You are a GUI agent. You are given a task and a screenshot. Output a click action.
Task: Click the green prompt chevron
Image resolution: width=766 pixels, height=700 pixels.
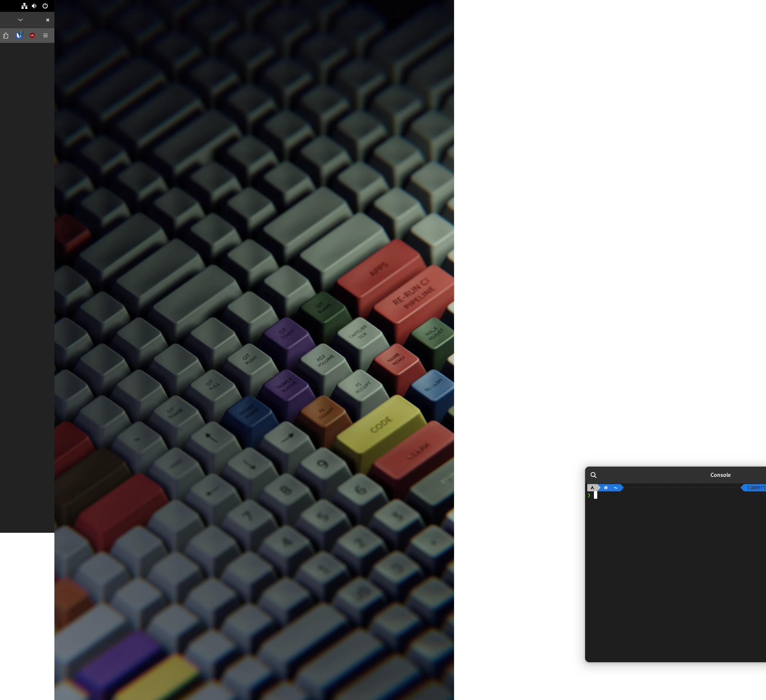pyautogui.click(x=589, y=495)
